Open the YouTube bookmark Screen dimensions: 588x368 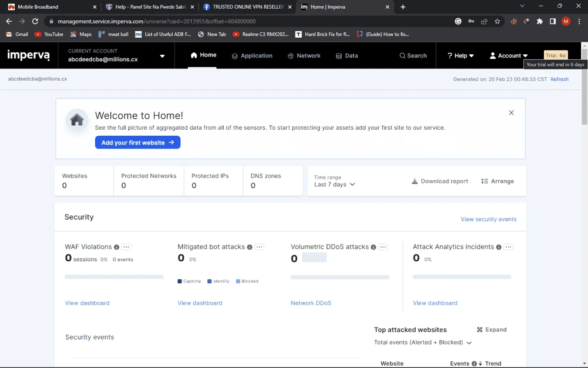(49, 34)
